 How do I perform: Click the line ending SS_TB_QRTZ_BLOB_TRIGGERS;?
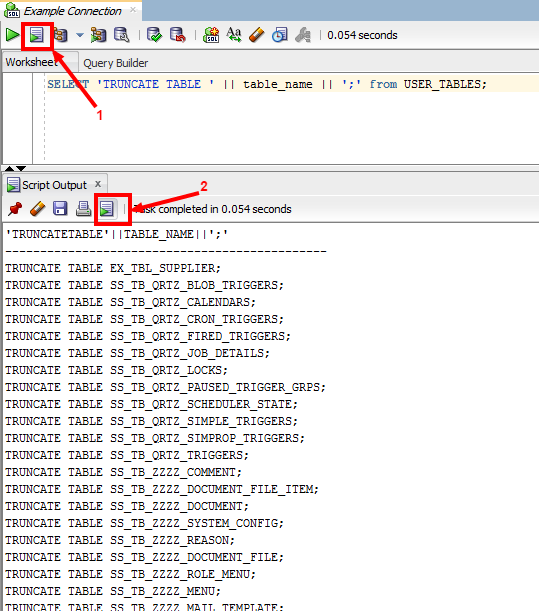click(x=144, y=285)
